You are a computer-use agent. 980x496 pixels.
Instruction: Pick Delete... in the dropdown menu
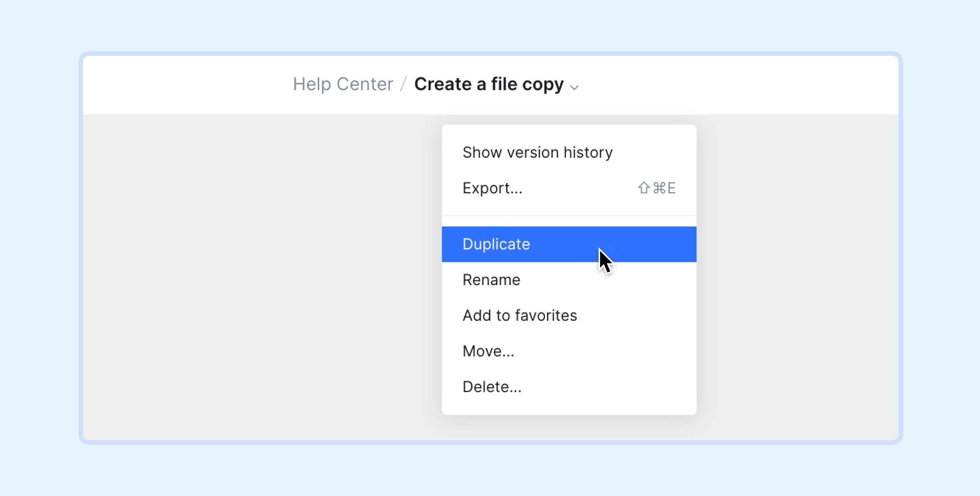click(569, 387)
